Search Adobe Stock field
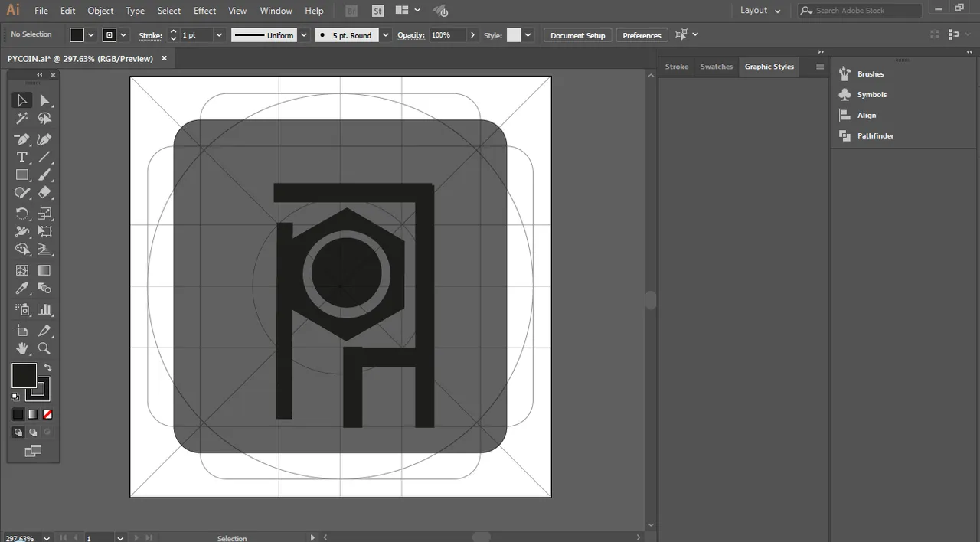The width and height of the screenshot is (980, 542). click(859, 11)
